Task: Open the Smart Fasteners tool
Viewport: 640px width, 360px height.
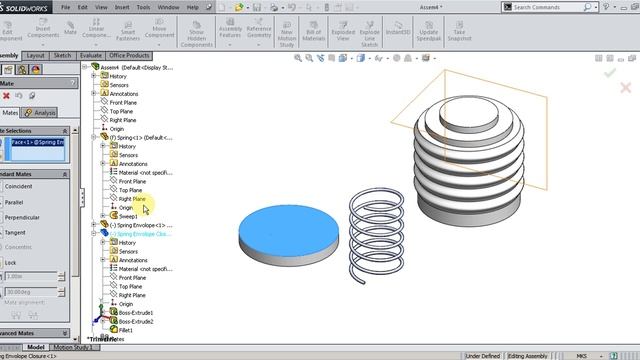Action: (128, 31)
